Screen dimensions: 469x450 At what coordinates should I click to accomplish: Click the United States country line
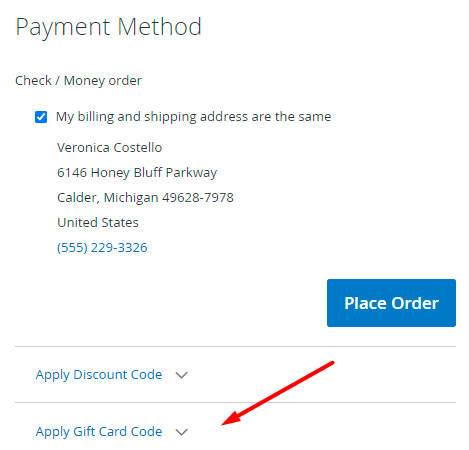click(98, 222)
